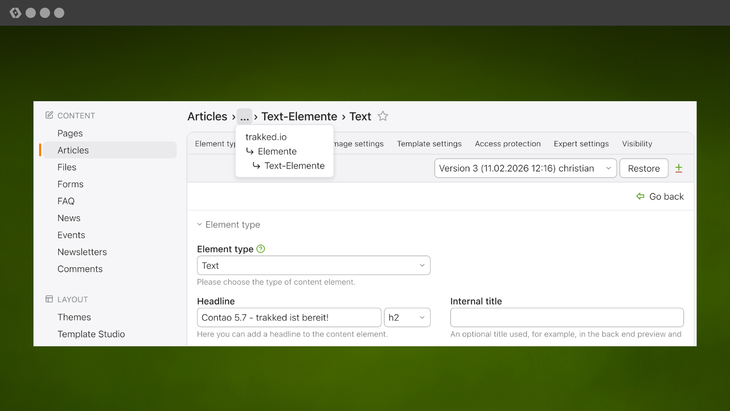Click the green-red version compare icon
Viewport: 730px width, 411px height.
679,168
